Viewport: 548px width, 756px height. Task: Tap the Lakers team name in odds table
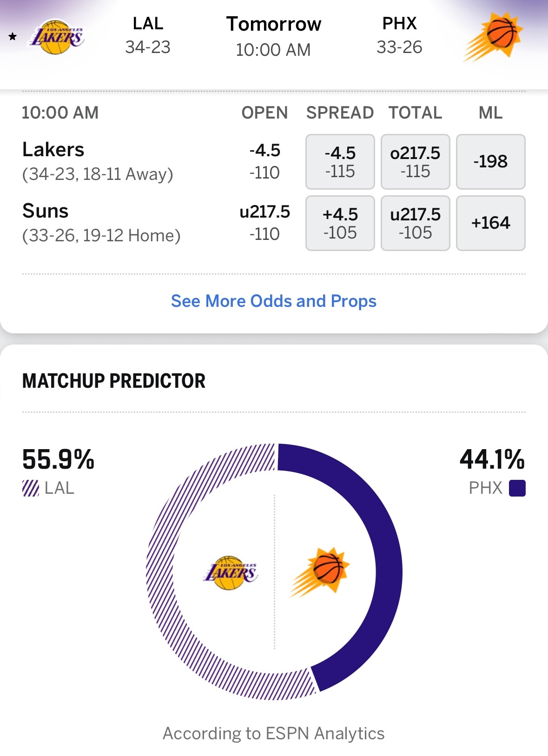[53, 150]
